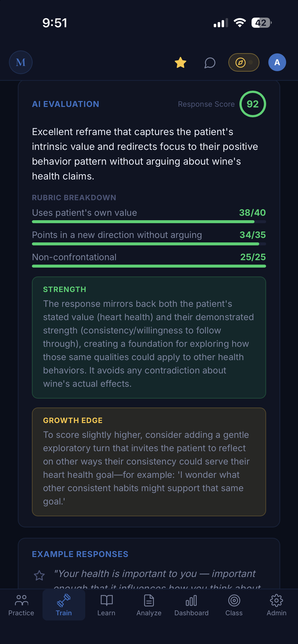Open the chat bubble icon

point(210,63)
